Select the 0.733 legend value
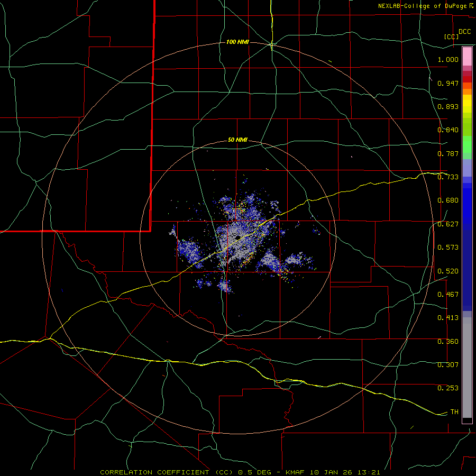This screenshot has height=476, width=476. [448, 177]
